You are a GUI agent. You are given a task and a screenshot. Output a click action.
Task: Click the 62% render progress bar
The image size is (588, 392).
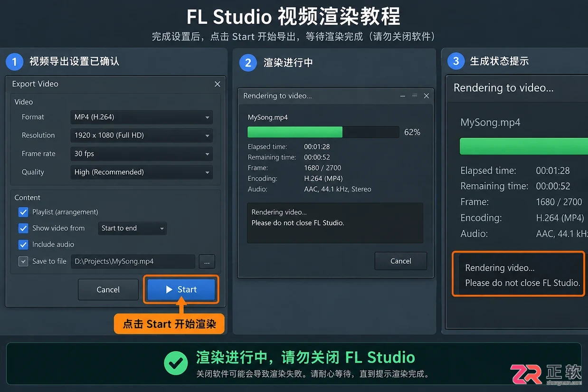323,132
